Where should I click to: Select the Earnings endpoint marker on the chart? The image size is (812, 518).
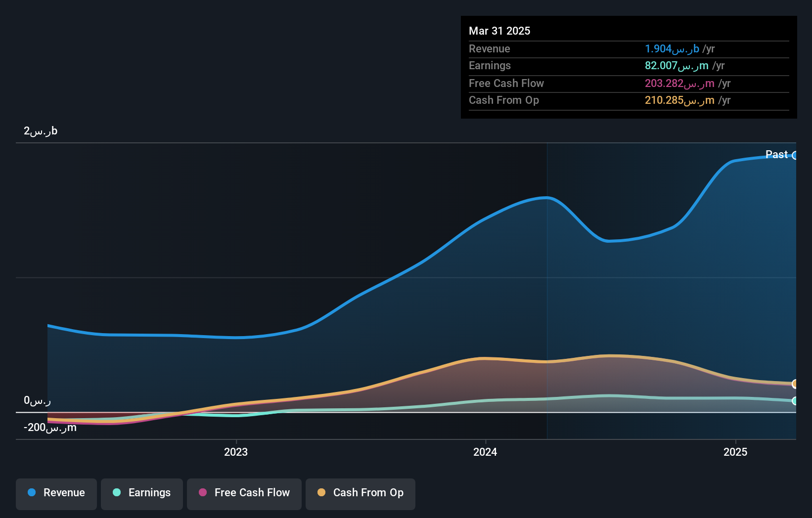coord(795,401)
